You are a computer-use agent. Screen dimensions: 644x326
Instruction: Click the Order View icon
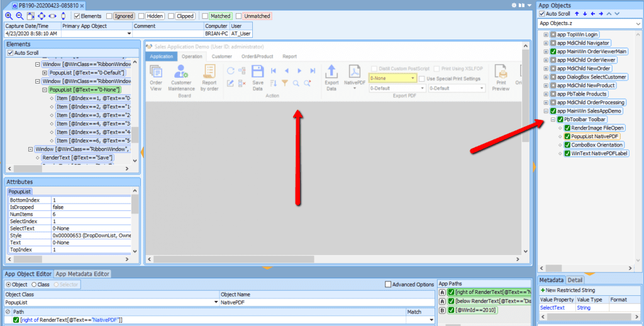(156, 72)
